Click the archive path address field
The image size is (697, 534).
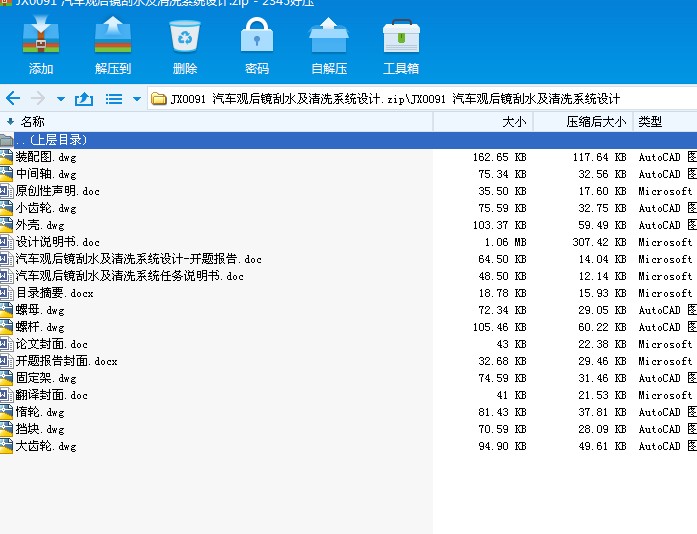point(400,99)
